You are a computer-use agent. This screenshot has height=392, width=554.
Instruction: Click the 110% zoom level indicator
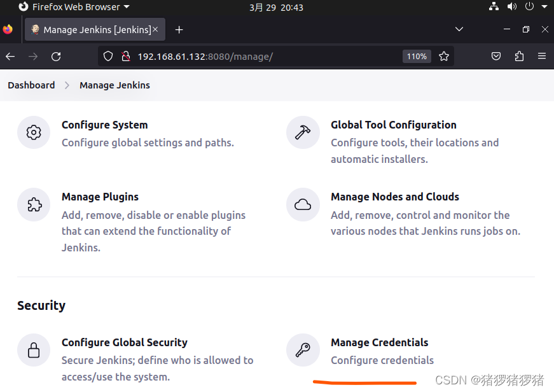pos(417,56)
